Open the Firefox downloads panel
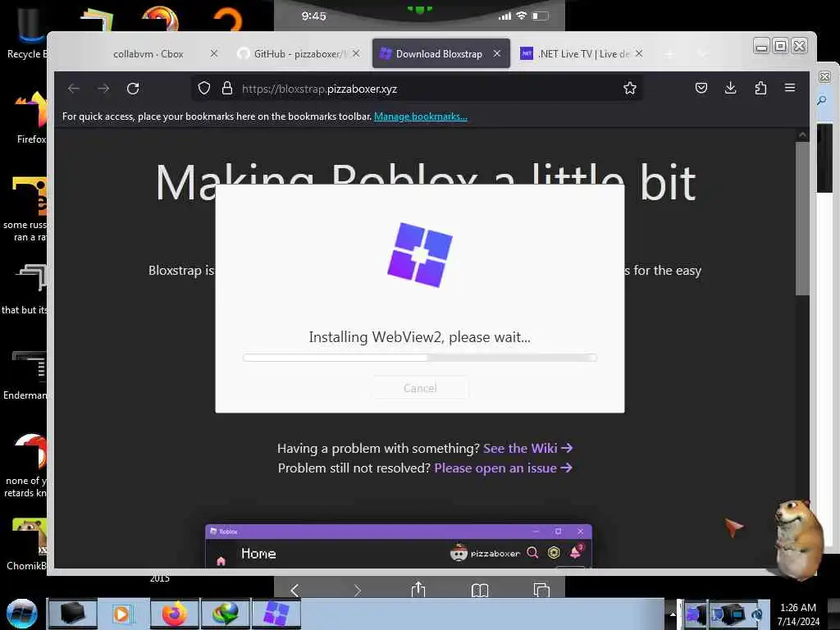840x630 pixels. point(730,88)
